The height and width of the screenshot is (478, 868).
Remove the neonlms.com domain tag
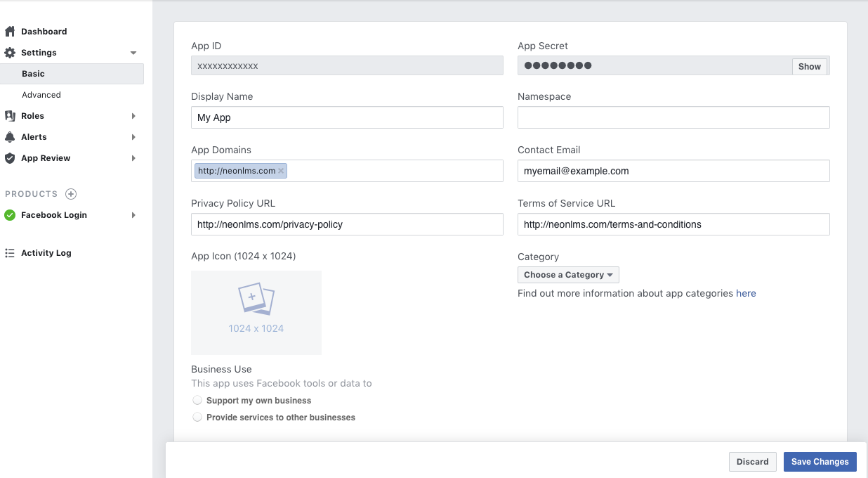click(281, 171)
